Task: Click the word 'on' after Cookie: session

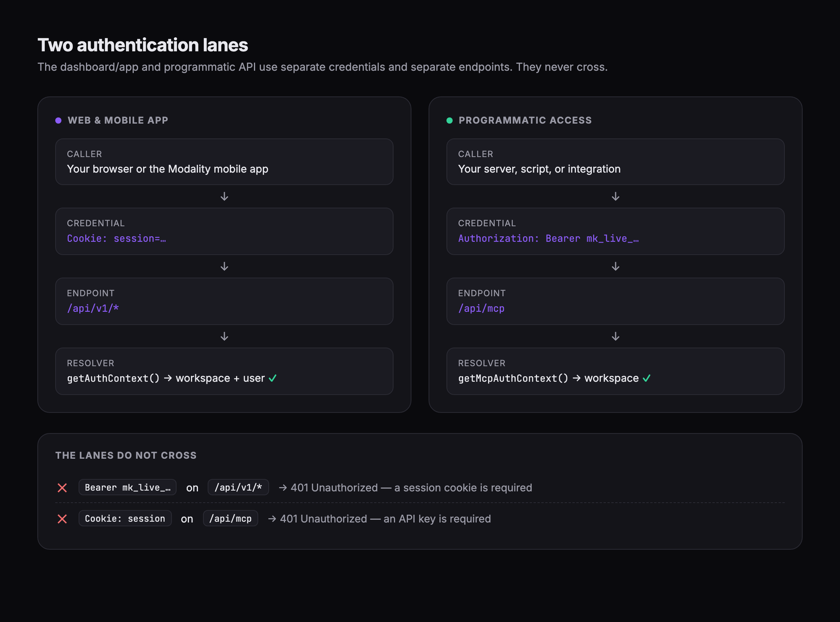Action: click(x=187, y=519)
